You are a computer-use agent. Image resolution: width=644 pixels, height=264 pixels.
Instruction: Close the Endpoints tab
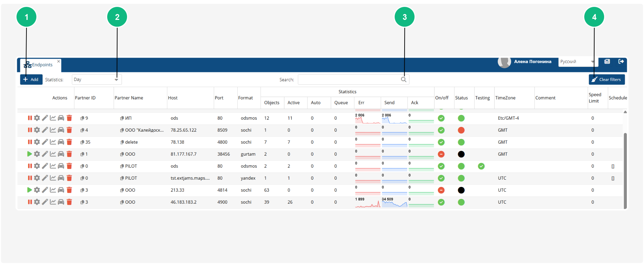coord(59,61)
